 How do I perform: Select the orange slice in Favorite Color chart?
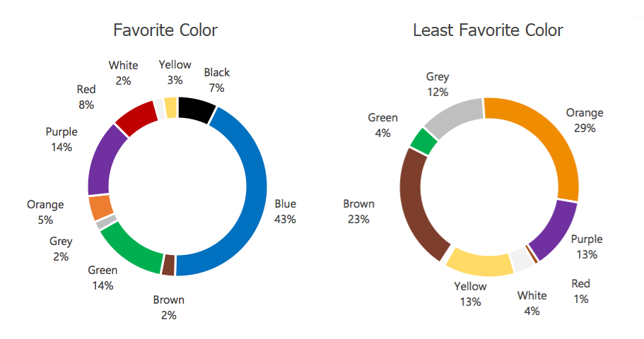tap(100, 208)
